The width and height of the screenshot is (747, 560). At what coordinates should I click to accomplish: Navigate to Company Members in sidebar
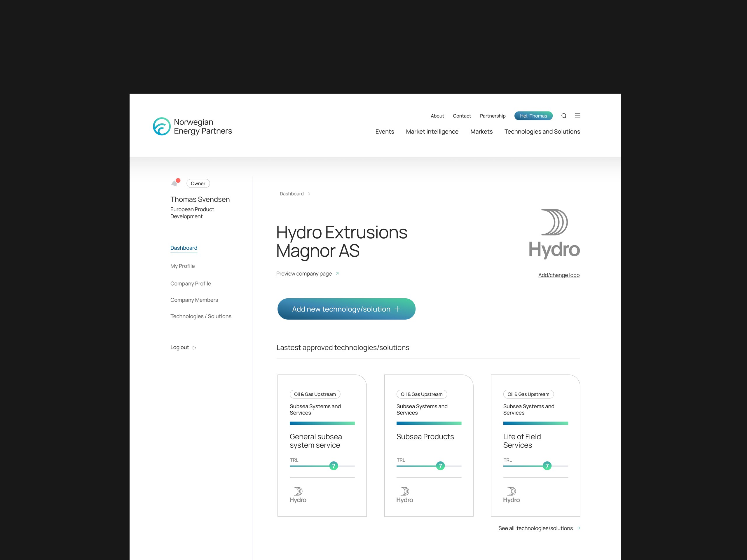pyautogui.click(x=194, y=300)
